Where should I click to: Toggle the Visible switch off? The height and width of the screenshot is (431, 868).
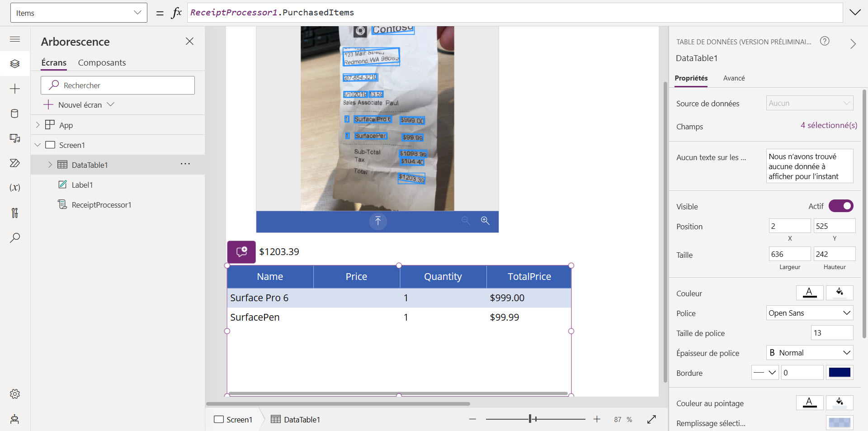841,206
